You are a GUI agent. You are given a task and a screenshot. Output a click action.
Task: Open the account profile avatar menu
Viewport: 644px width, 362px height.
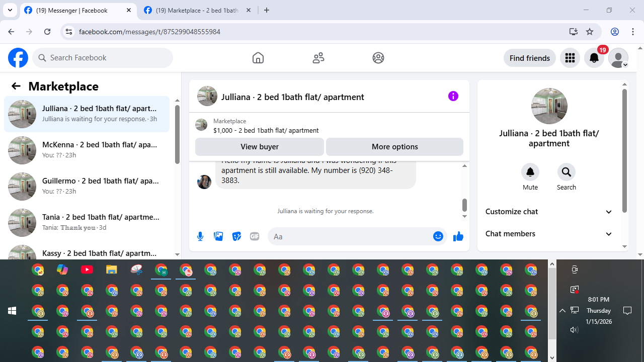[x=618, y=58]
